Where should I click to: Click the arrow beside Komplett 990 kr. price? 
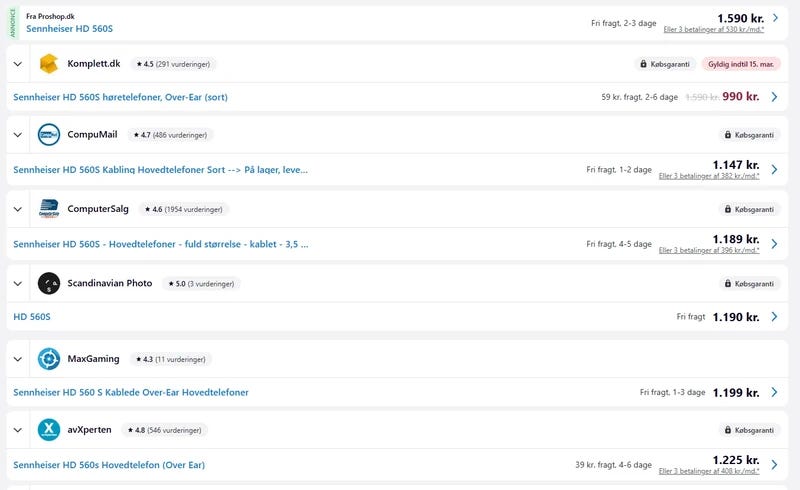774,97
